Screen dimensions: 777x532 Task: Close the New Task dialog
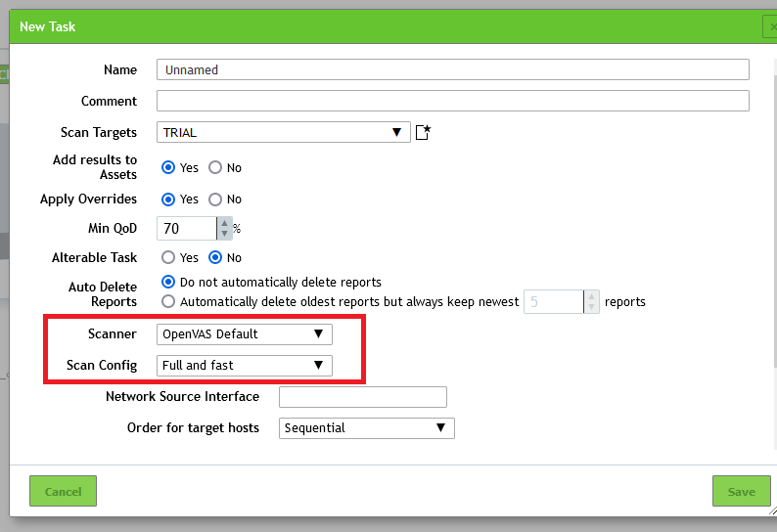tap(770, 26)
